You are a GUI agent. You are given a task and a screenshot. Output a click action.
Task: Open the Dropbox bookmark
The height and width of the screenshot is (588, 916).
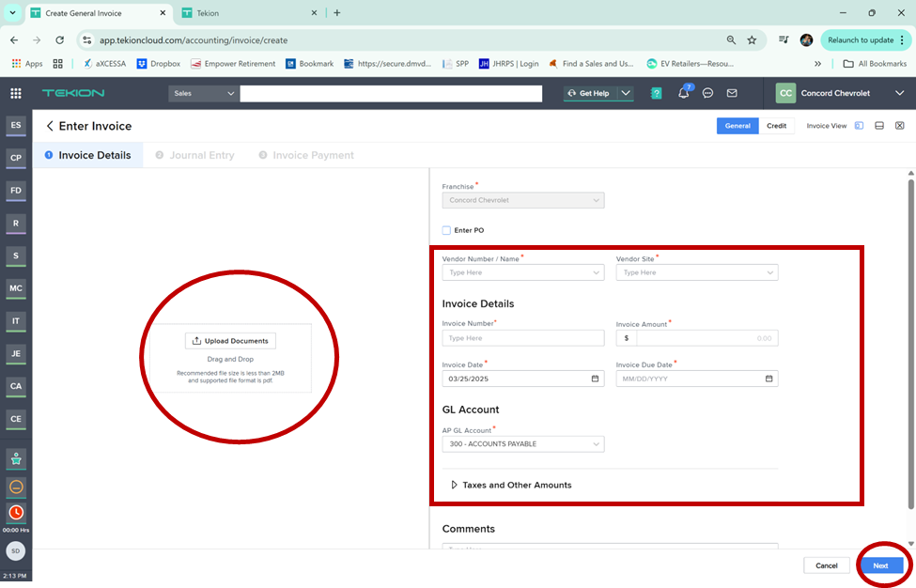click(x=159, y=64)
